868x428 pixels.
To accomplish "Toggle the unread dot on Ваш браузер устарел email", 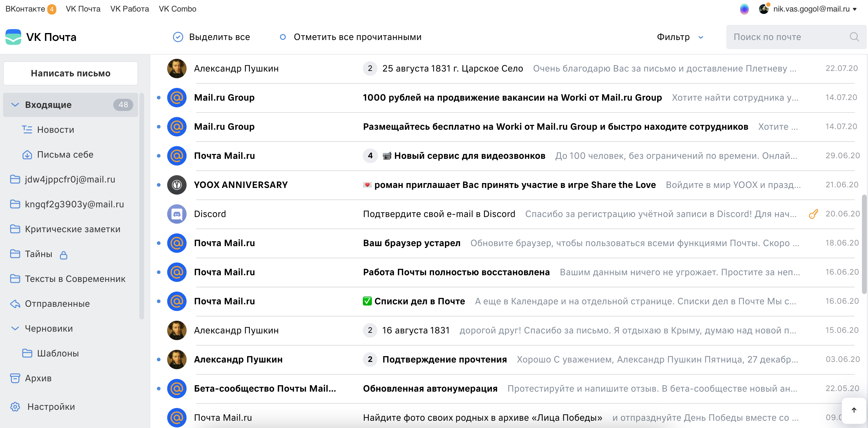I will (159, 243).
